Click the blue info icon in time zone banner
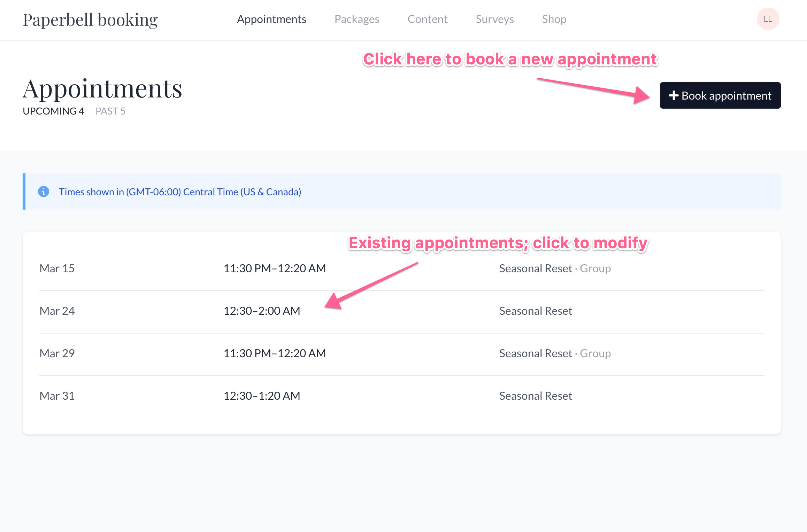Image resolution: width=807 pixels, height=532 pixels. (x=44, y=191)
